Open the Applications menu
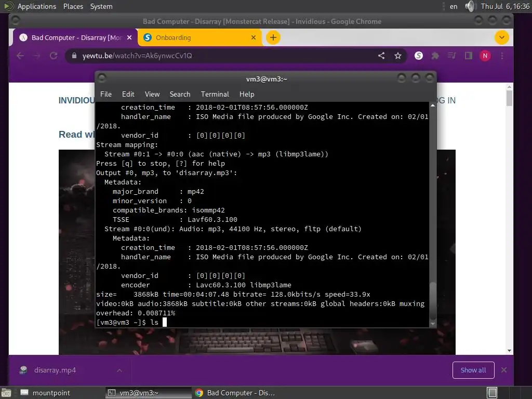The height and width of the screenshot is (399, 532). (x=37, y=6)
